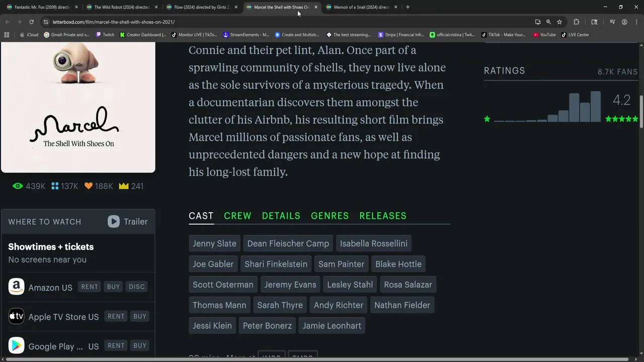644x362 pixels.
Task: Open cast member Isabella Rossellini
Action: coord(374,243)
